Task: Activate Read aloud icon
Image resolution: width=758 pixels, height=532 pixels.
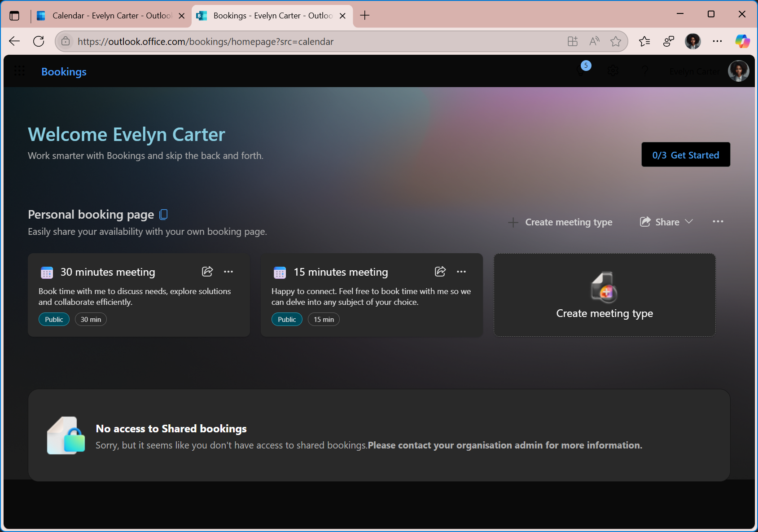Action: coord(594,41)
